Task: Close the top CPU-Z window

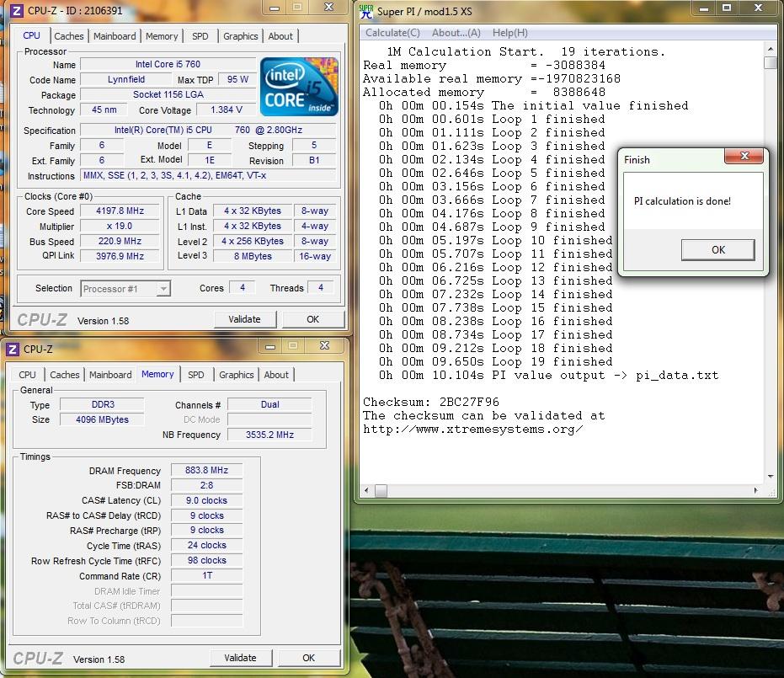Action: (328, 8)
